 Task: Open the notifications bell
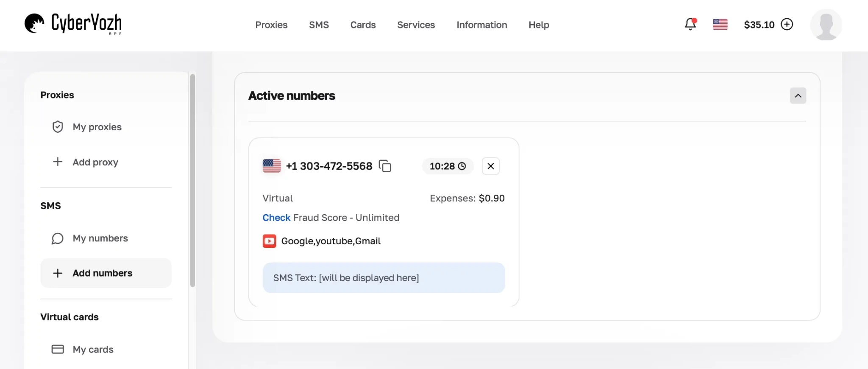pos(690,24)
